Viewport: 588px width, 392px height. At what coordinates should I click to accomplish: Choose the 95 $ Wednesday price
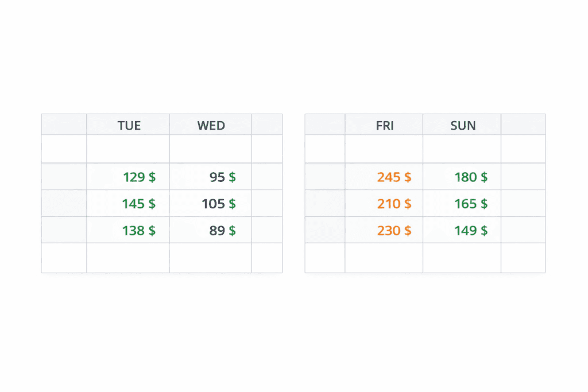tap(222, 177)
